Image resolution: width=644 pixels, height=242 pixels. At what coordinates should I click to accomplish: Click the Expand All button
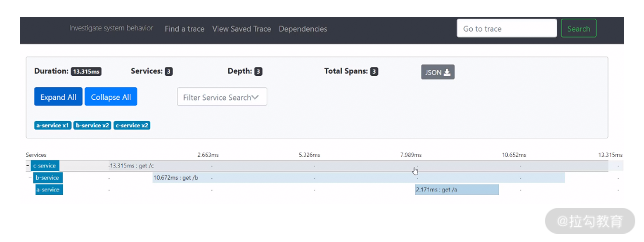58,97
